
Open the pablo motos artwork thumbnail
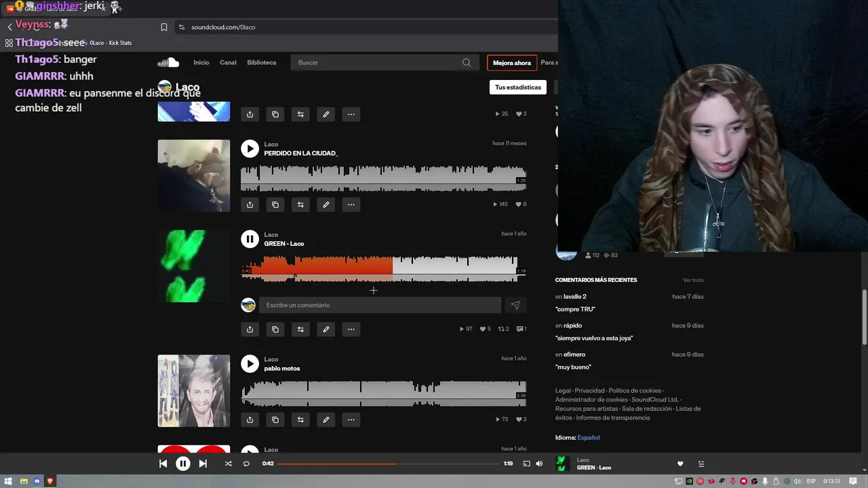(194, 391)
